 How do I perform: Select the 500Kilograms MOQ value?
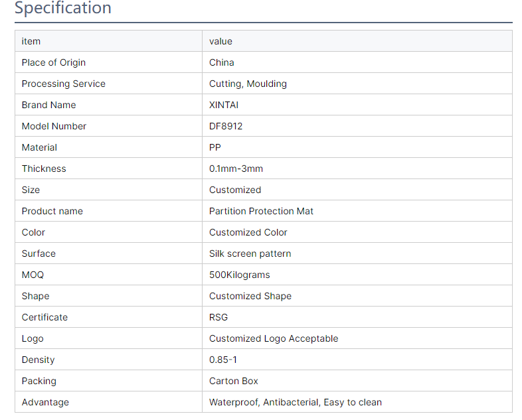click(x=239, y=275)
